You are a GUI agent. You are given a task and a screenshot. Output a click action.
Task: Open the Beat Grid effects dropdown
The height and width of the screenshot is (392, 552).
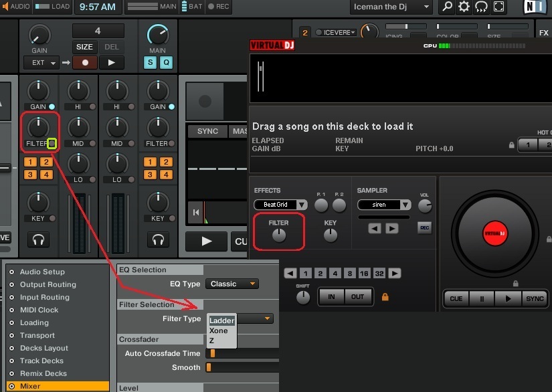(x=280, y=205)
